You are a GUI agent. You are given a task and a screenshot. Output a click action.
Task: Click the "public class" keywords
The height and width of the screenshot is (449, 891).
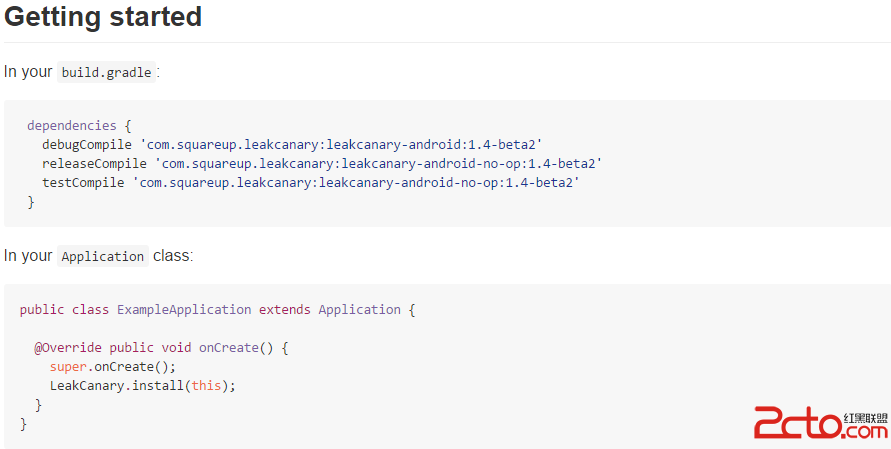(64, 310)
